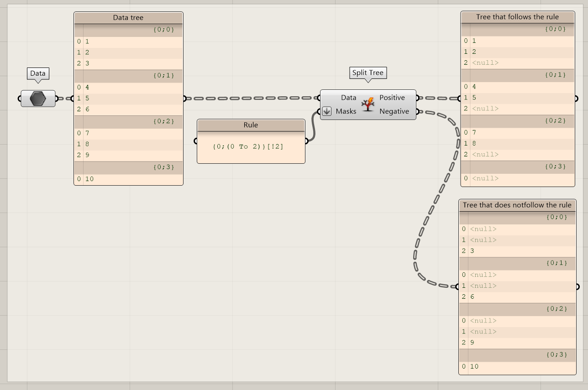588x390 pixels.
Task: Click the item with value 10 in the not-follow panel
Action: click(x=474, y=367)
